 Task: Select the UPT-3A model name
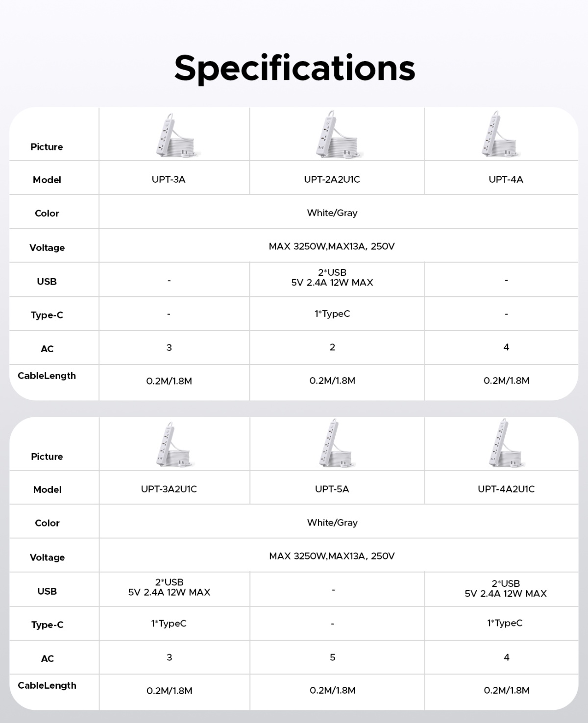tap(169, 179)
